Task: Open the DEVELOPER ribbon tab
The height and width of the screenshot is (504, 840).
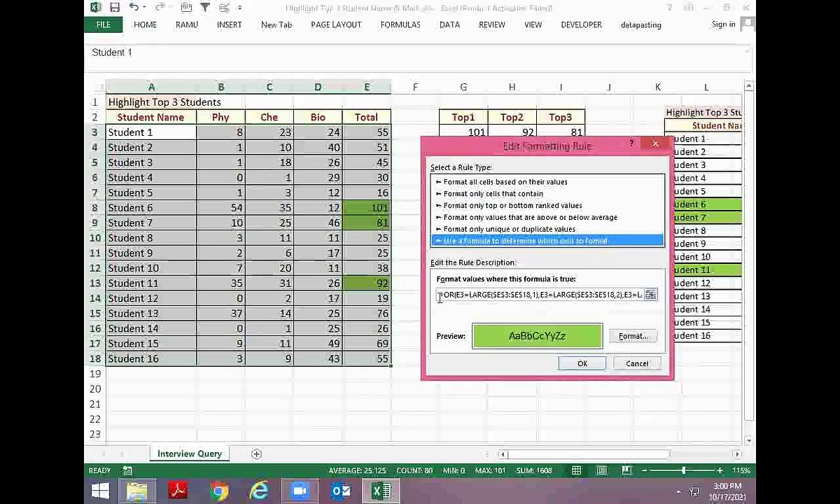Action: (x=581, y=24)
